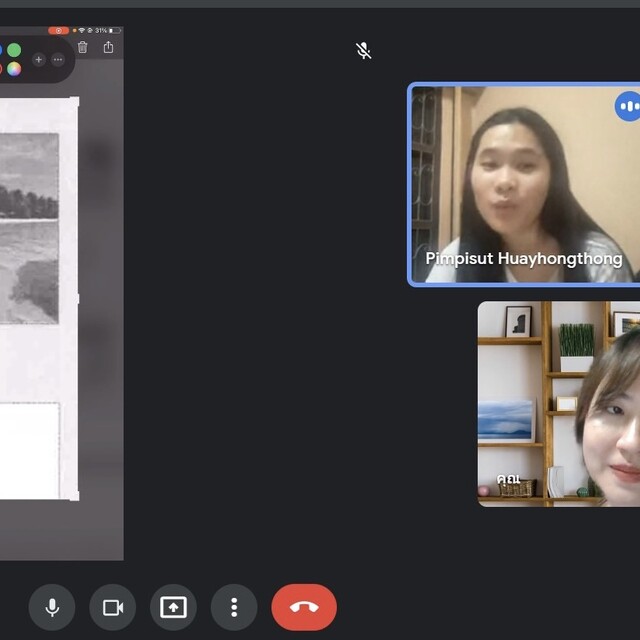The image size is (640, 640).
Task: Click the Pimpisut Huayhongthong name label
Action: [523, 259]
